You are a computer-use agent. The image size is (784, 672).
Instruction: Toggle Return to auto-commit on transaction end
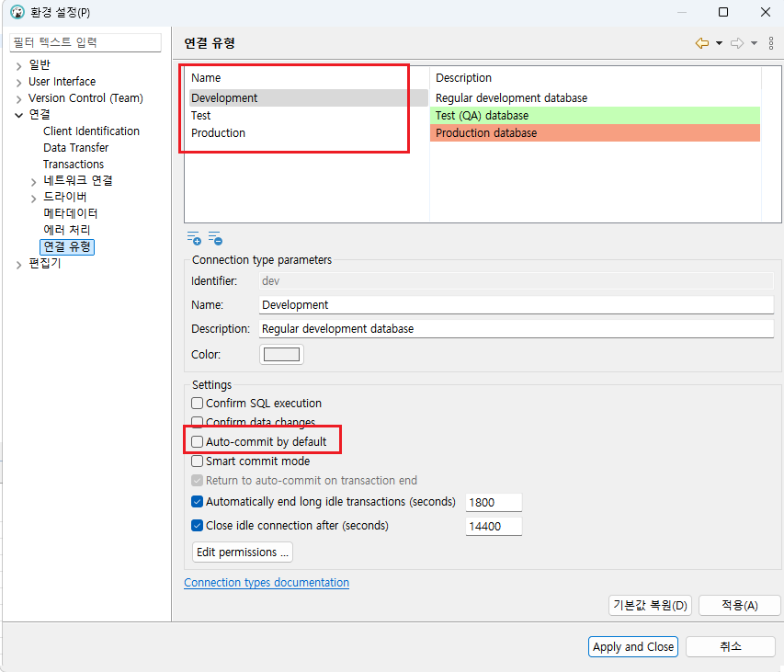click(197, 481)
